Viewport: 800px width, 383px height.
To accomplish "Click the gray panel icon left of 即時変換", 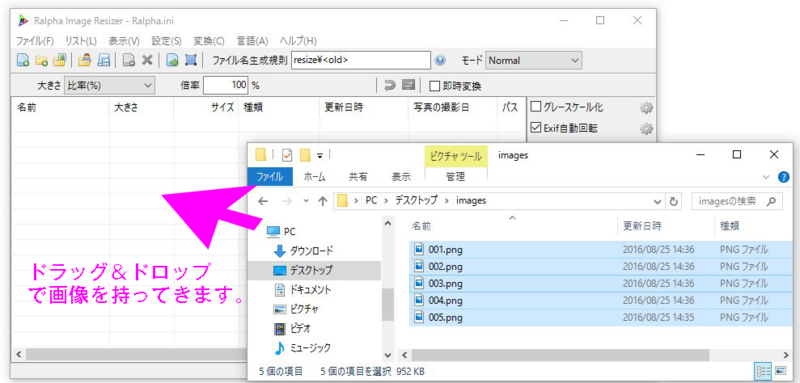I will 409,86.
